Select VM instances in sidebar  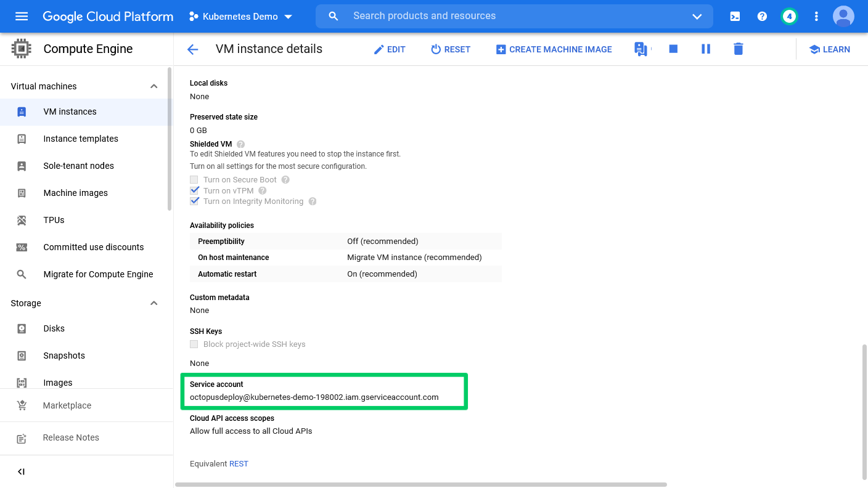(86, 112)
